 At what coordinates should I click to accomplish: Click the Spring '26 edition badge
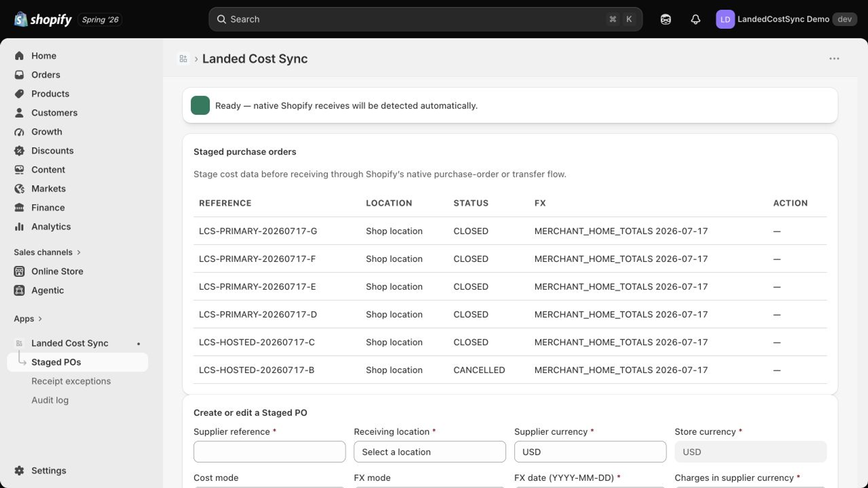(x=100, y=20)
